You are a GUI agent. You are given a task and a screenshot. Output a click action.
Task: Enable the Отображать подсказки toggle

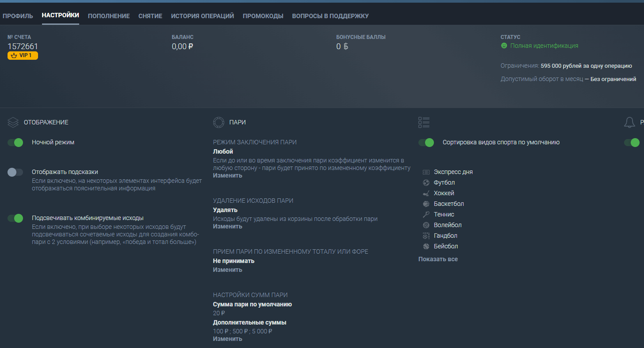click(15, 172)
